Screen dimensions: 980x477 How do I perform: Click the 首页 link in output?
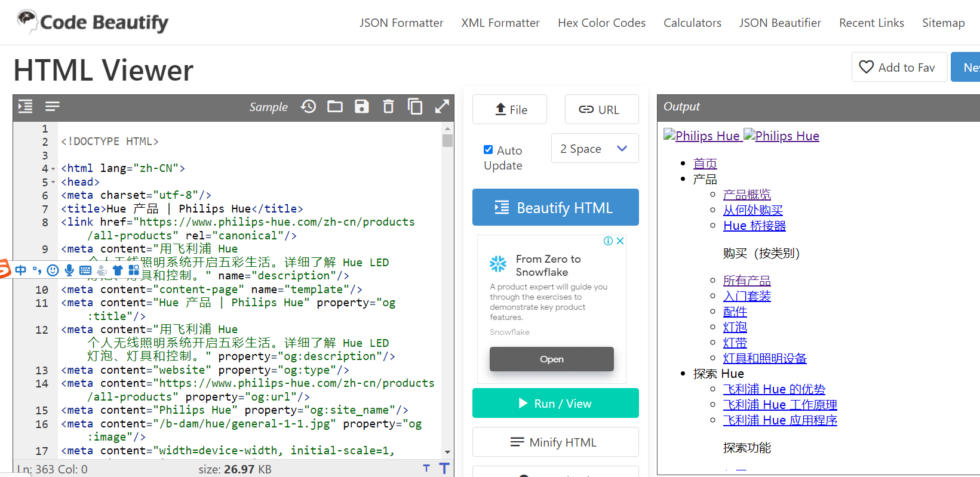click(705, 164)
